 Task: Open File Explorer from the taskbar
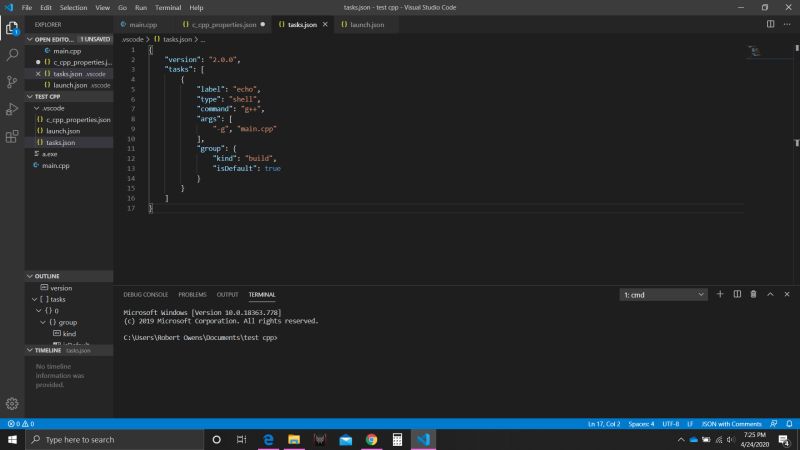pos(294,439)
